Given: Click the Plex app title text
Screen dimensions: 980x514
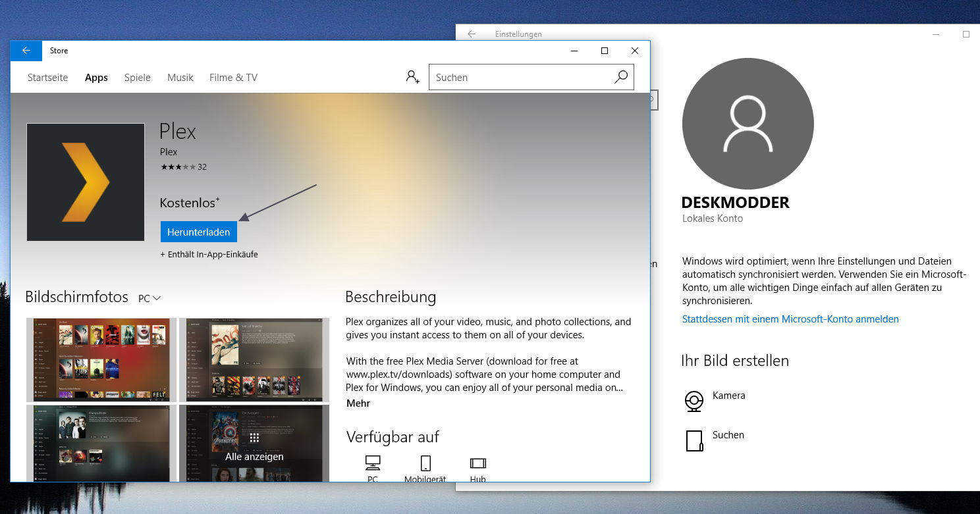Looking at the screenshot, I should pyautogui.click(x=178, y=132).
